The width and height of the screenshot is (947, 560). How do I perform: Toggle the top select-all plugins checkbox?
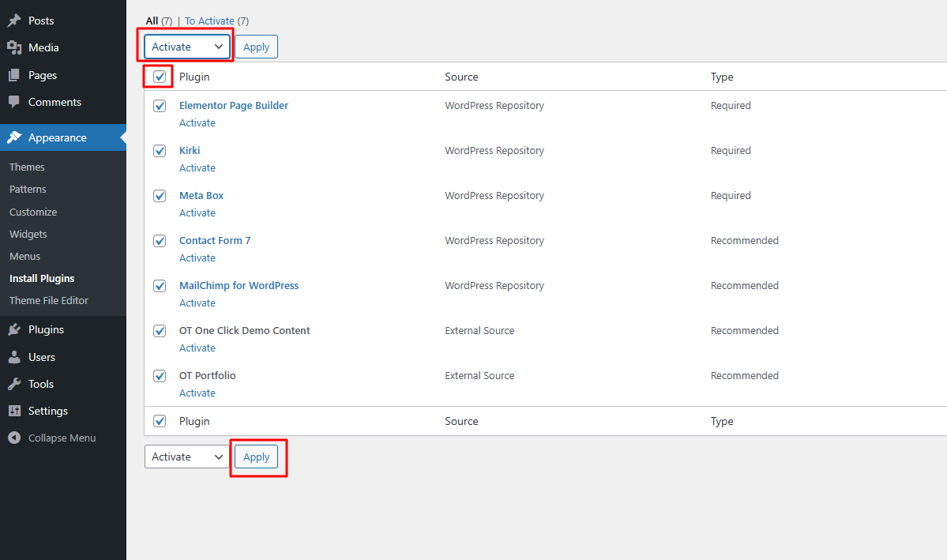(x=160, y=77)
